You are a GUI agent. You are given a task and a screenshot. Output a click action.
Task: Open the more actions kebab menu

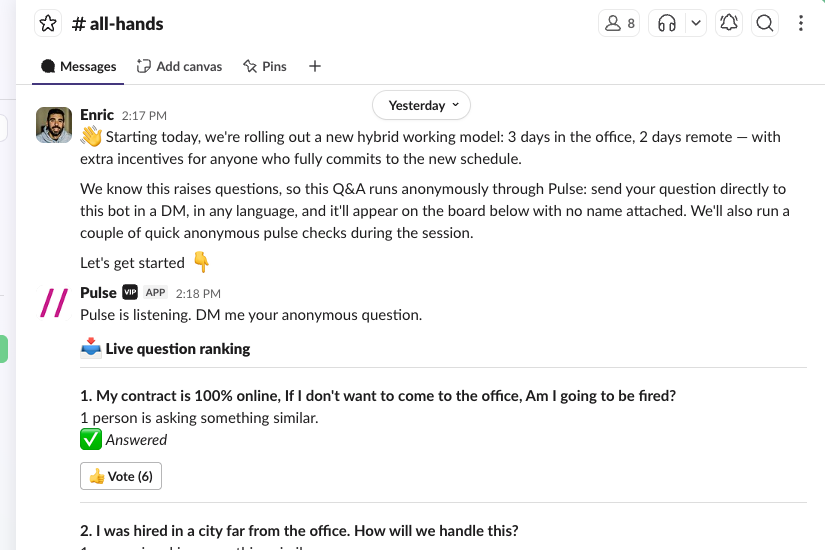click(800, 23)
